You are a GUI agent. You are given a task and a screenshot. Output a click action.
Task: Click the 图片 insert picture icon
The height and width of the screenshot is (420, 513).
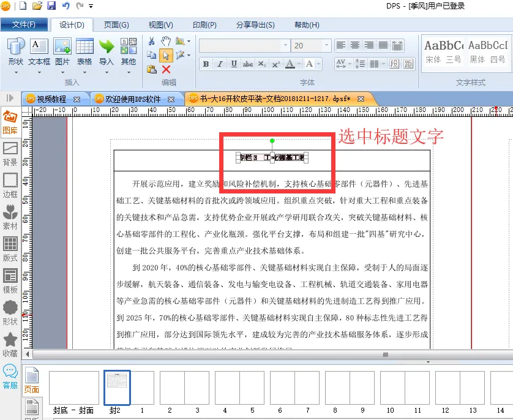pyautogui.click(x=62, y=52)
